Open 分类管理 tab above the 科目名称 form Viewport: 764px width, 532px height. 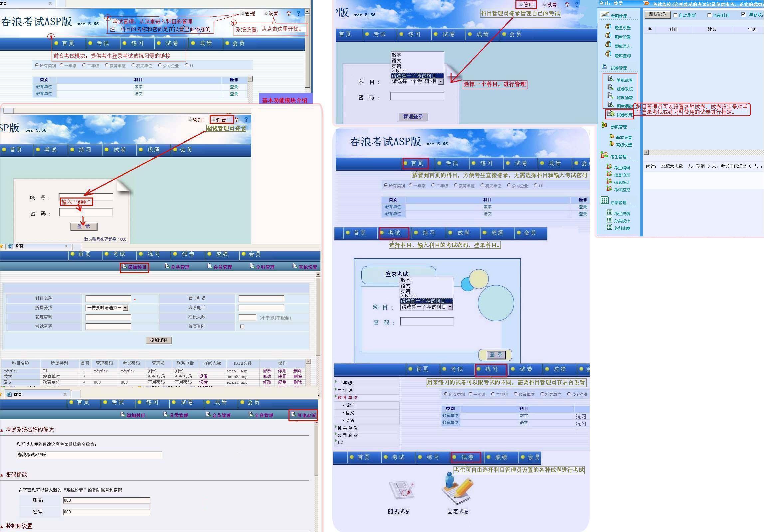tap(177, 267)
